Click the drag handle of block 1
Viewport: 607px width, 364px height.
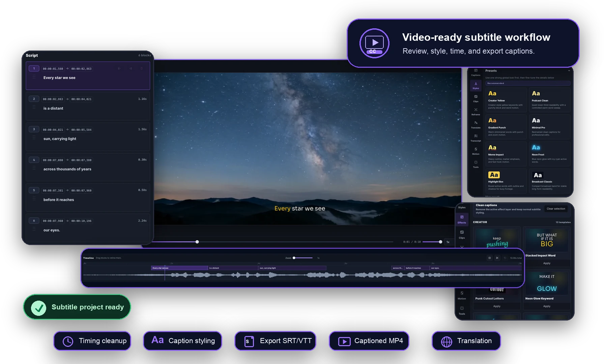pyautogui.click(x=34, y=77)
